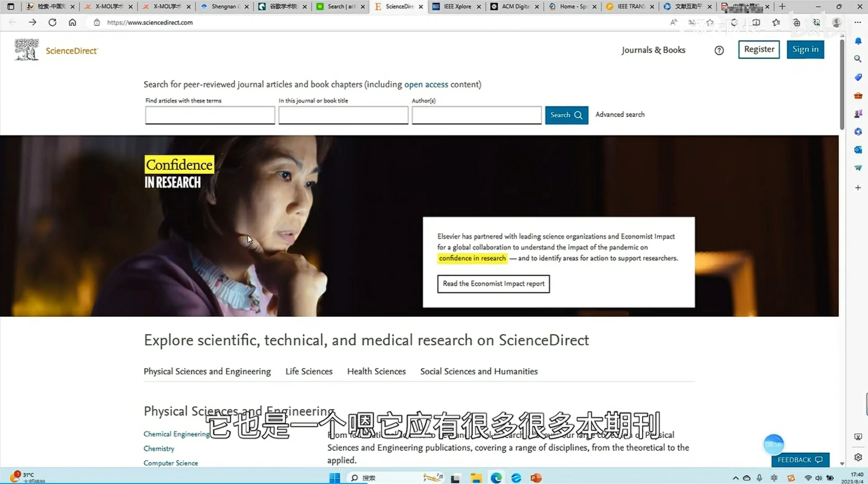Click the ScienceDirect Elsevier tree logo
Viewport: 868px width, 484px height.
pyautogui.click(x=27, y=50)
